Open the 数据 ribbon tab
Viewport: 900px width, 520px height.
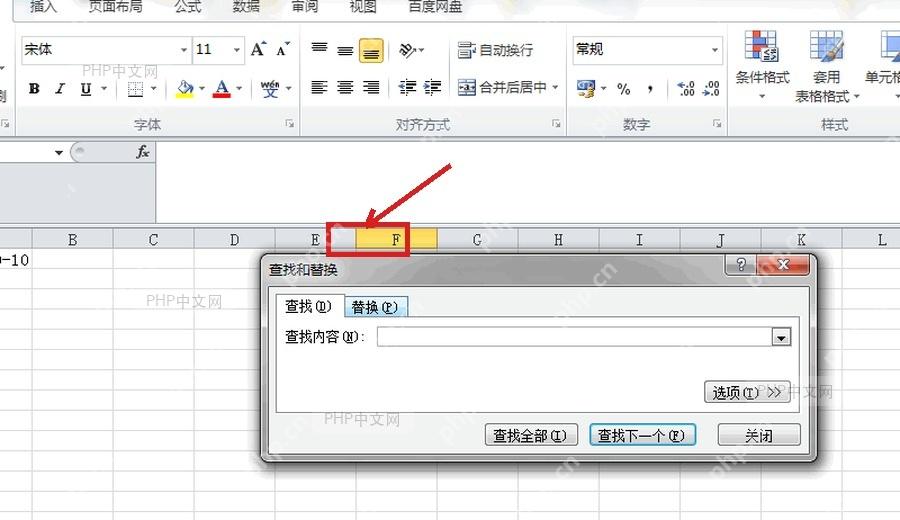246,6
